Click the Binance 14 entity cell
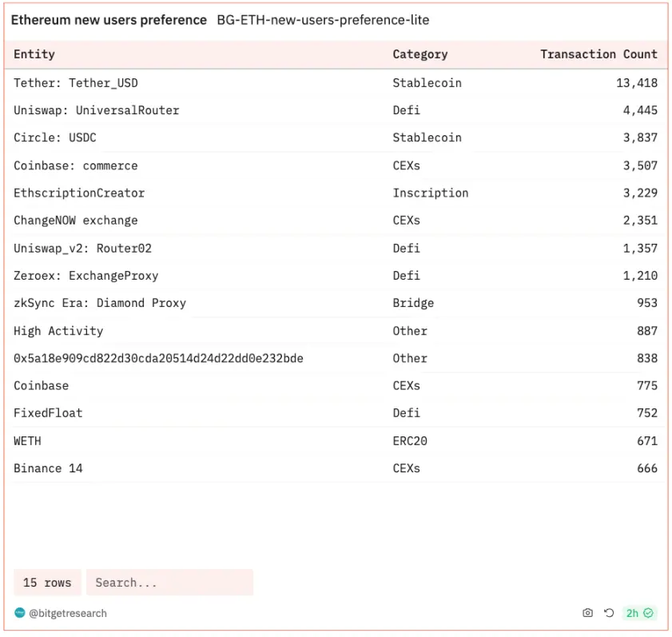The height and width of the screenshot is (637, 672). [48, 468]
